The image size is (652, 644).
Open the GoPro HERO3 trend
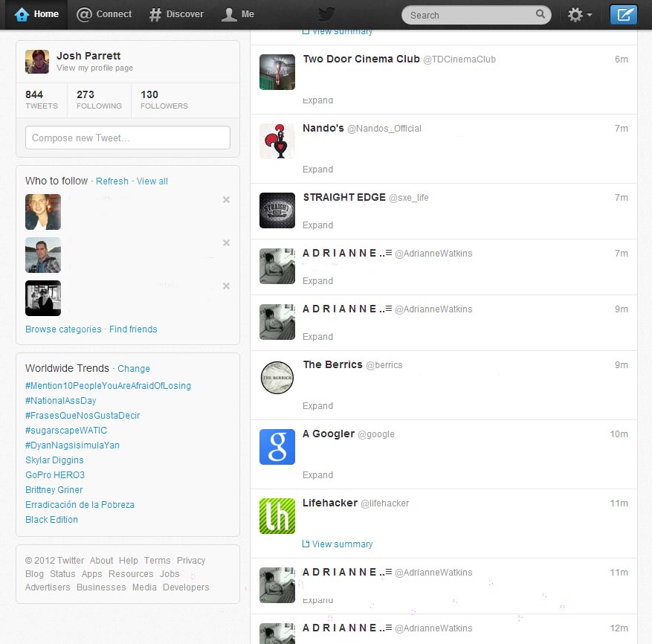point(55,475)
